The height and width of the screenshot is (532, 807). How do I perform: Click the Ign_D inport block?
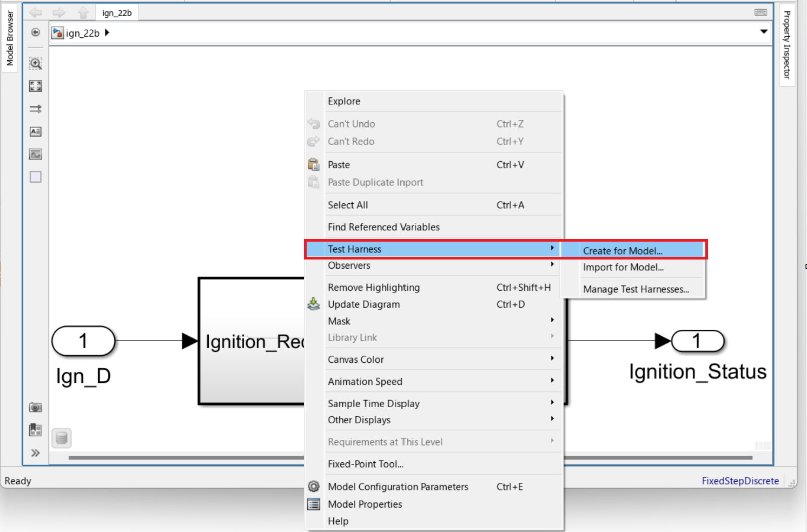[x=83, y=341]
